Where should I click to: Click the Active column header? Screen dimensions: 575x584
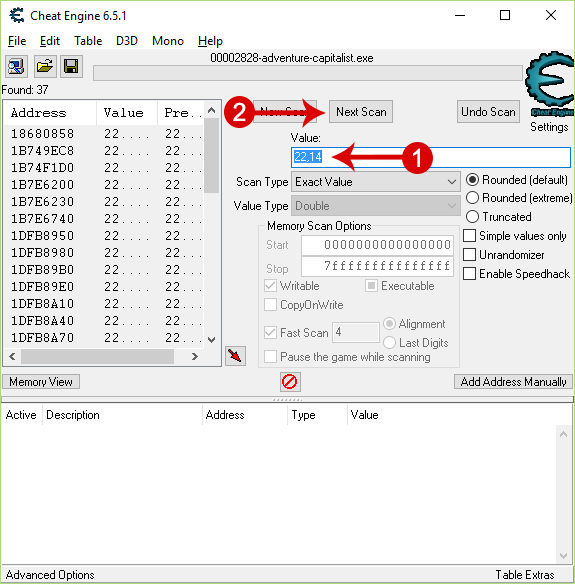coord(22,415)
